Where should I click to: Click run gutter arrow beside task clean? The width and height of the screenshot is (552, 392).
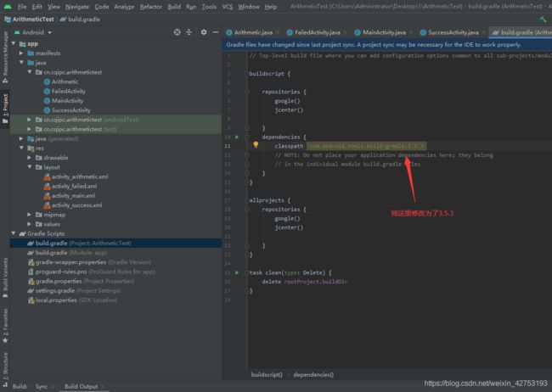pyautogui.click(x=237, y=272)
